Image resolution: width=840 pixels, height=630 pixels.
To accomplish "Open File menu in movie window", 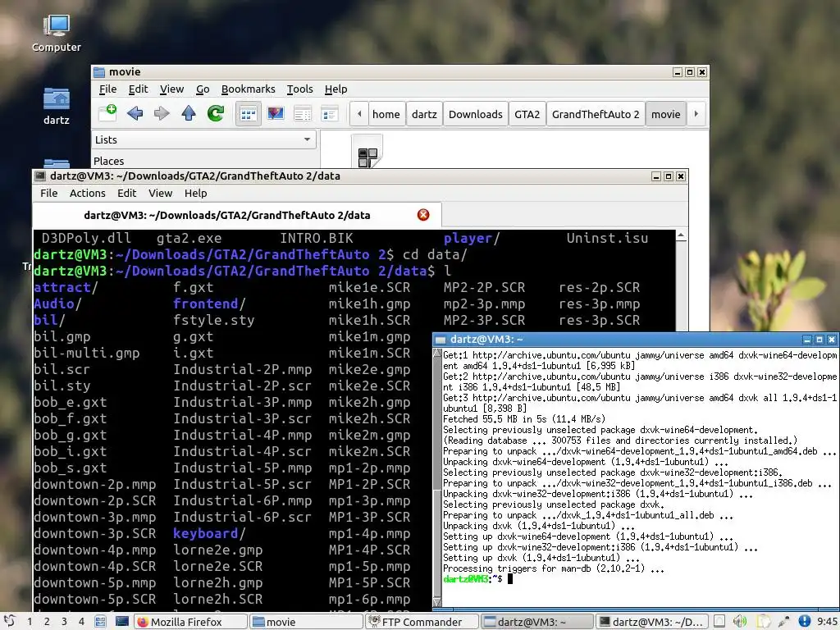I will click(x=107, y=89).
